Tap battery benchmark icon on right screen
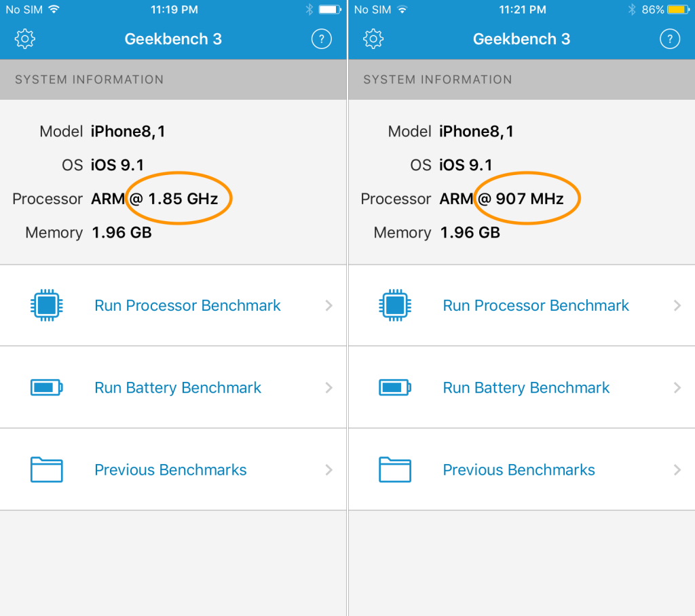Viewport: 695px width, 616px height. 394,387
